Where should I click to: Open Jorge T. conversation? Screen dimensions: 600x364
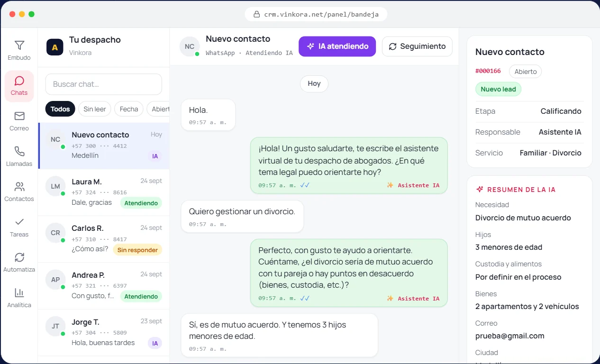pos(104,333)
